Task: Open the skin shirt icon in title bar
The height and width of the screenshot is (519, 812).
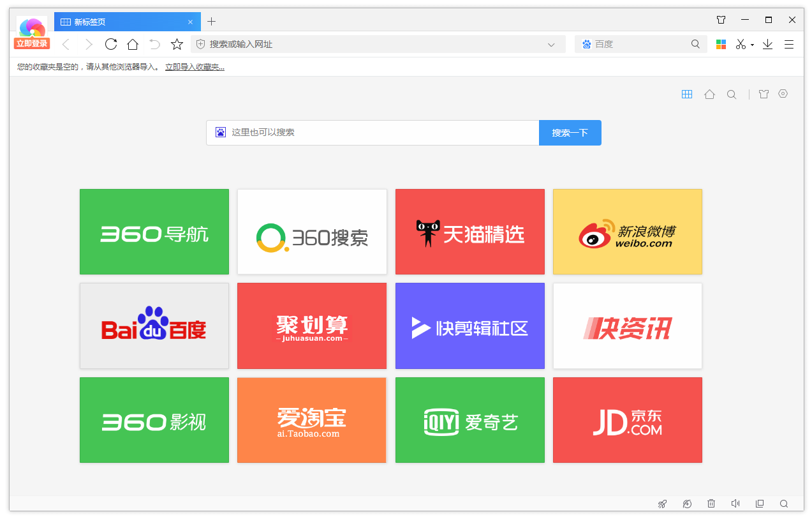Action: tap(721, 20)
